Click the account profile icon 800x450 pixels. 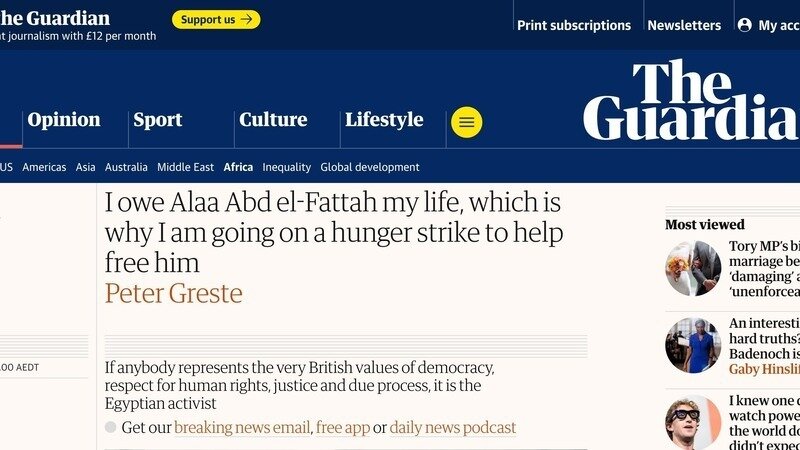(x=744, y=25)
